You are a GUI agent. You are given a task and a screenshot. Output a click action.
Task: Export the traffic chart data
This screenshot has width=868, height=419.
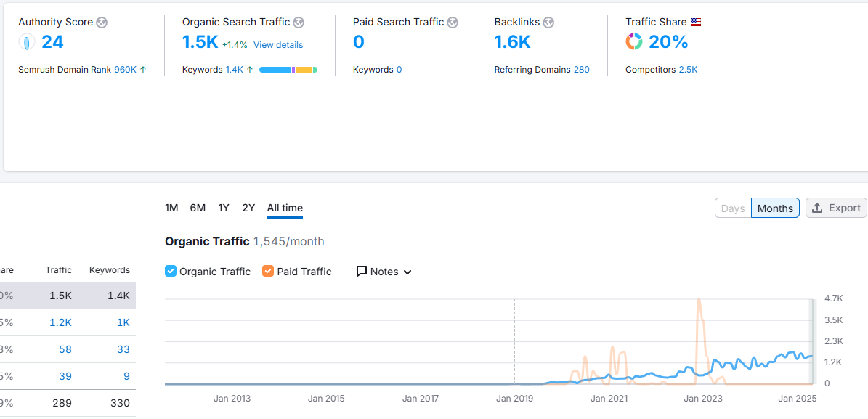[x=836, y=208]
